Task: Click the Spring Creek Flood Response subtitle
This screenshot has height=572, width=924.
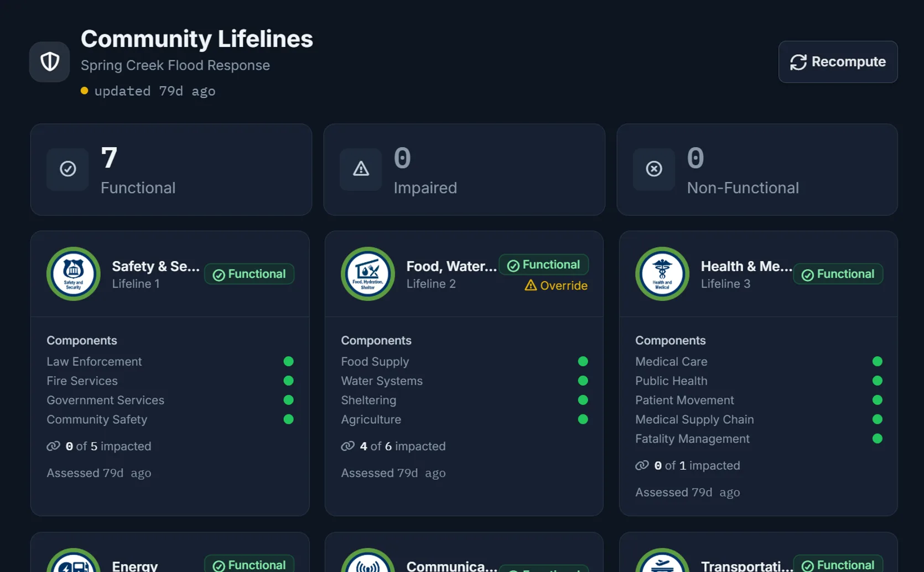Action: pos(175,65)
